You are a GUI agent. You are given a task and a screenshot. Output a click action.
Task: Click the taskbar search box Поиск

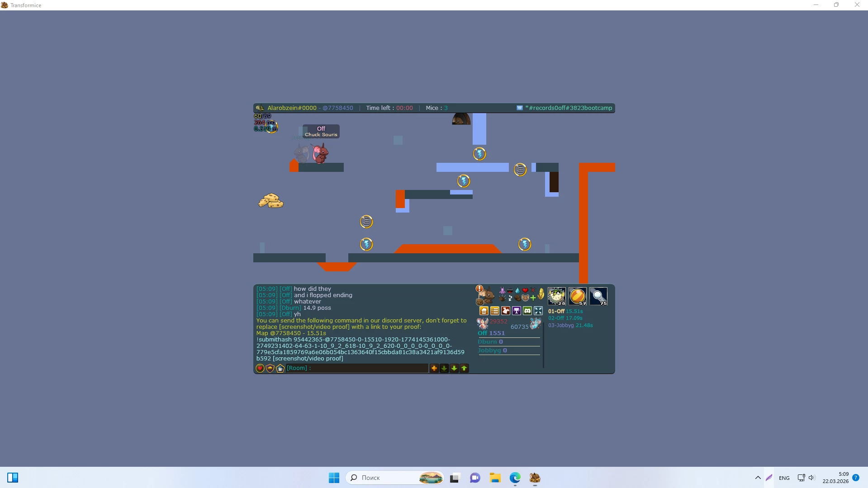point(395,478)
